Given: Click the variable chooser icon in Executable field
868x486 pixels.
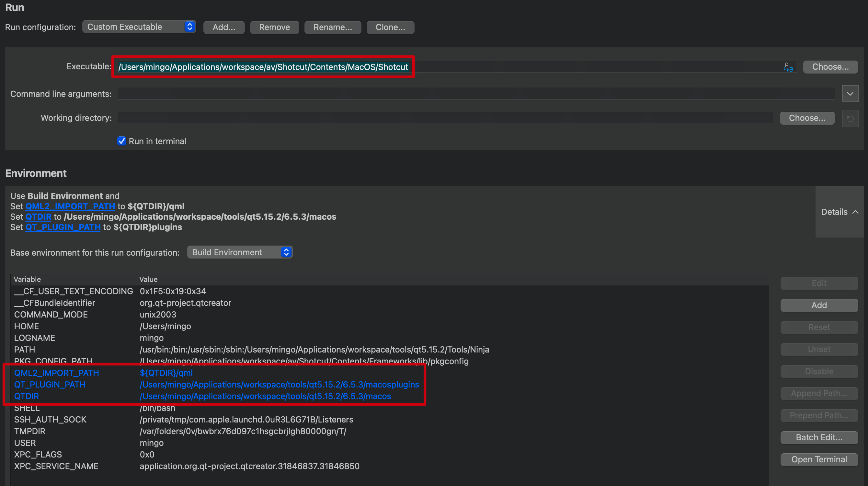Looking at the screenshot, I should 788,67.
